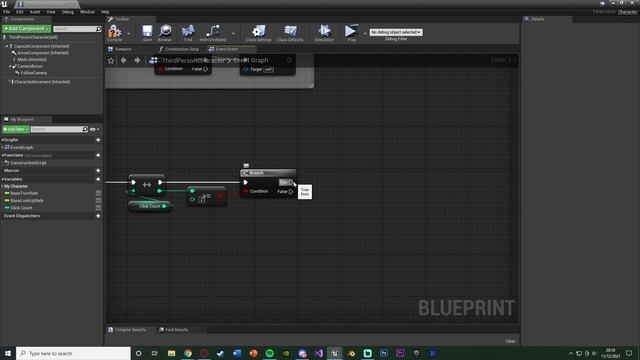Screen dimensions: 640x360
Task: Add a new function with plus button
Action: tap(98, 156)
